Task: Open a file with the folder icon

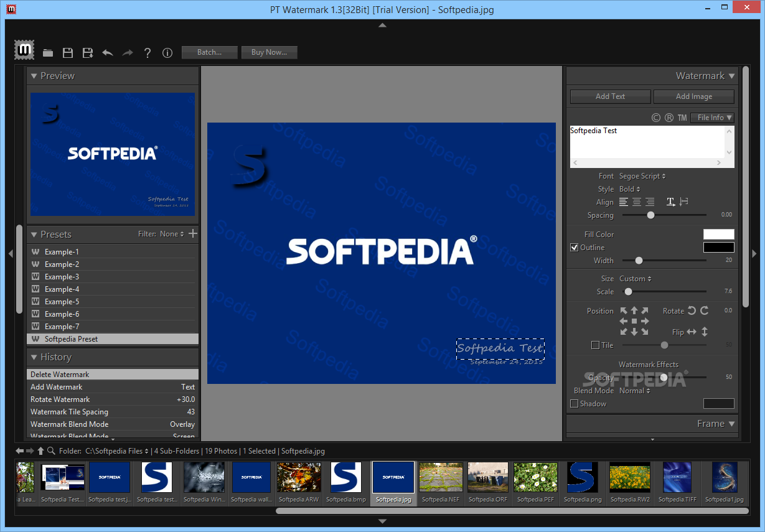Action: (48, 53)
